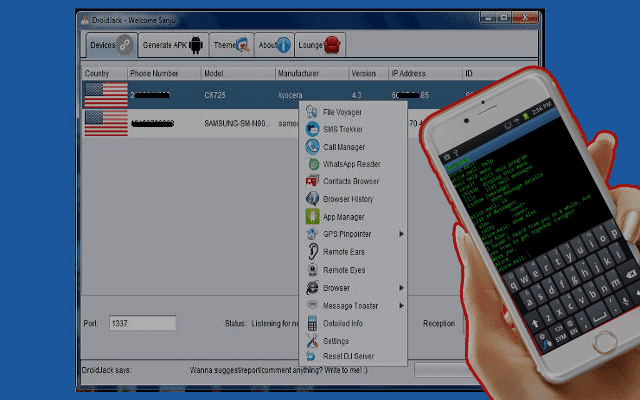Click the Port input field showing 1337
The width and height of the screenshot is (640, 400).
(142, 323)
